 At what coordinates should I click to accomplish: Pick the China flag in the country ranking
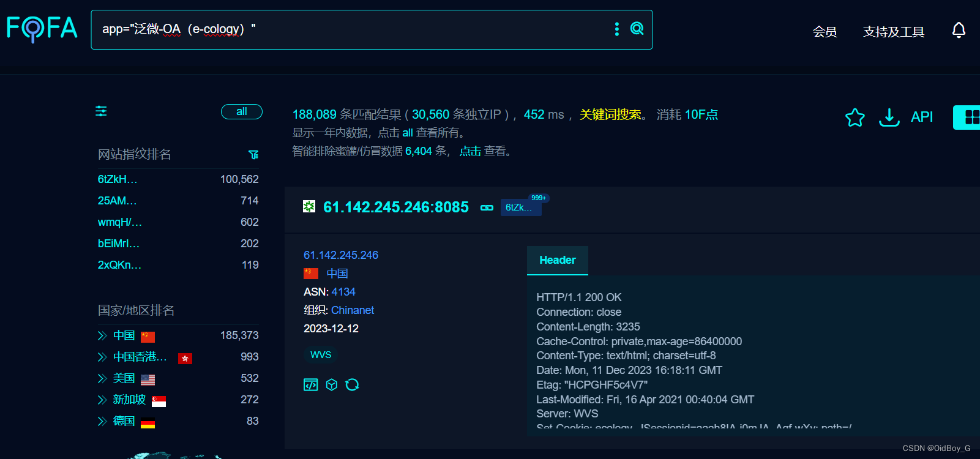(148, 337)
